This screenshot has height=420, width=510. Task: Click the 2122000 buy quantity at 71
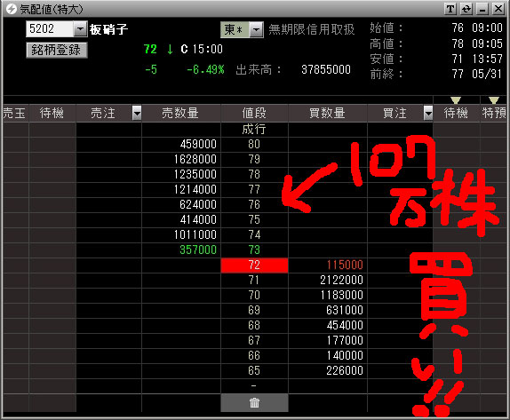pos(341,280)
